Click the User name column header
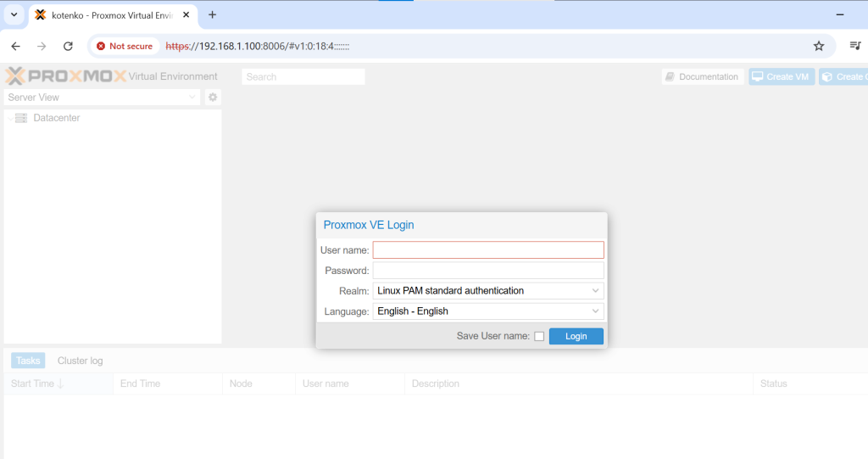This screenshot has width=868, height=459. tap(350, 383)
